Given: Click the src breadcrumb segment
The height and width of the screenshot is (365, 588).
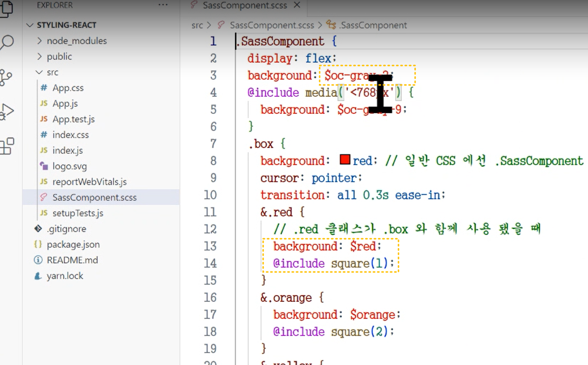Looking at the screenshot, I should 197,25.
